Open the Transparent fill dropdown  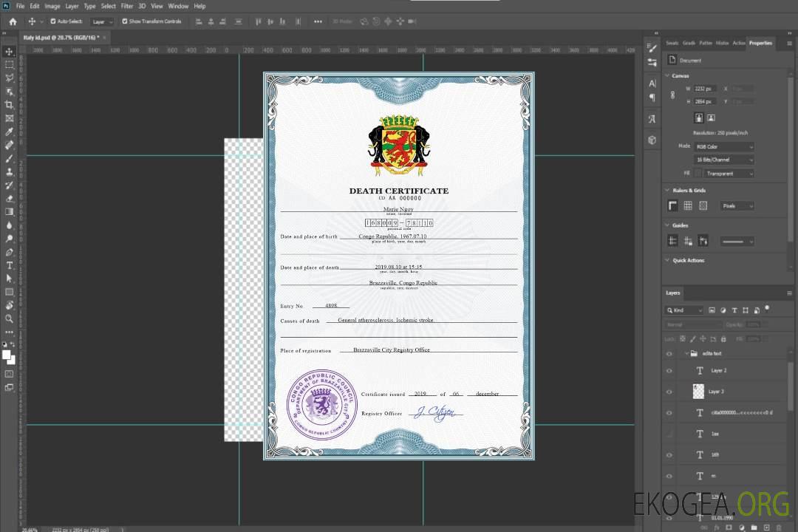(729, 174)
